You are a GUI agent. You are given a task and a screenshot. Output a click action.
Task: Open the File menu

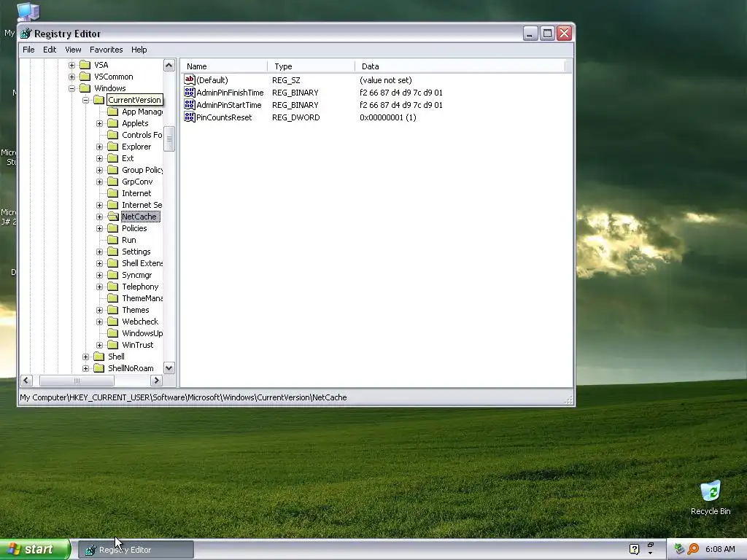coord(28,50)
